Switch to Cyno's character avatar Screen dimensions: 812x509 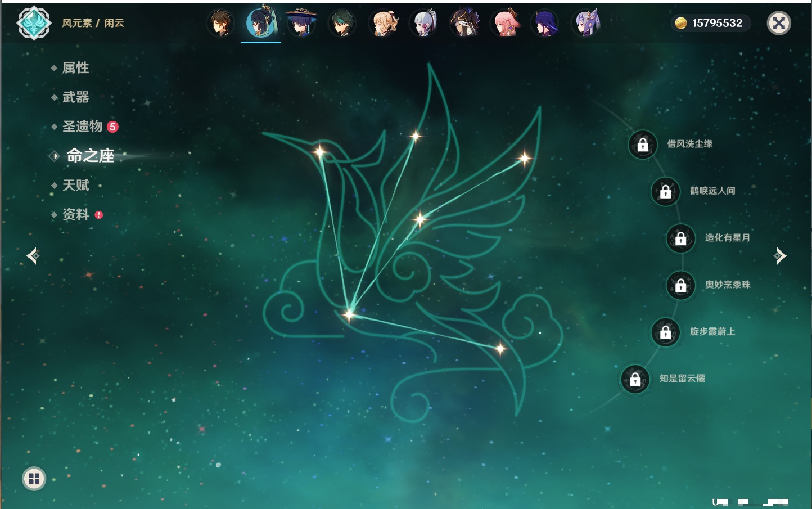click(464, 24)
